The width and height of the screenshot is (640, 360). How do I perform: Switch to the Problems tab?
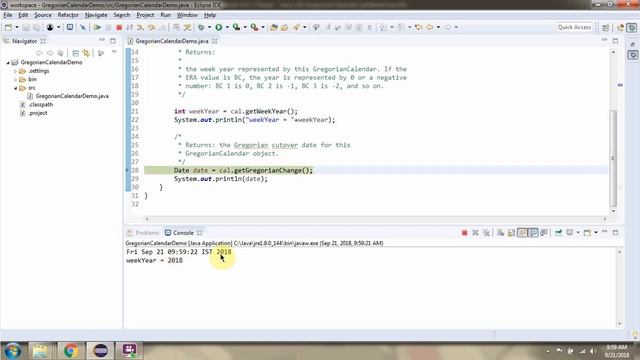pos(143,233)
